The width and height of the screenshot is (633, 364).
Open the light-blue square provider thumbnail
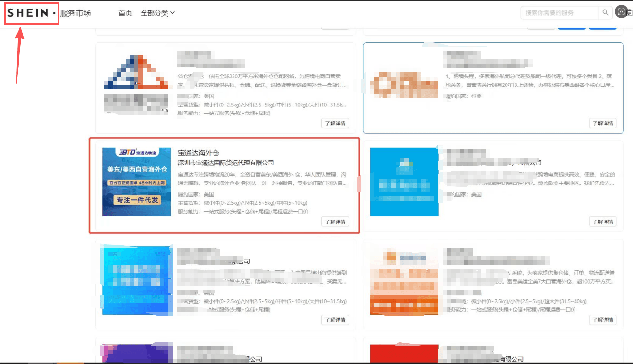(x=404, y=182)
